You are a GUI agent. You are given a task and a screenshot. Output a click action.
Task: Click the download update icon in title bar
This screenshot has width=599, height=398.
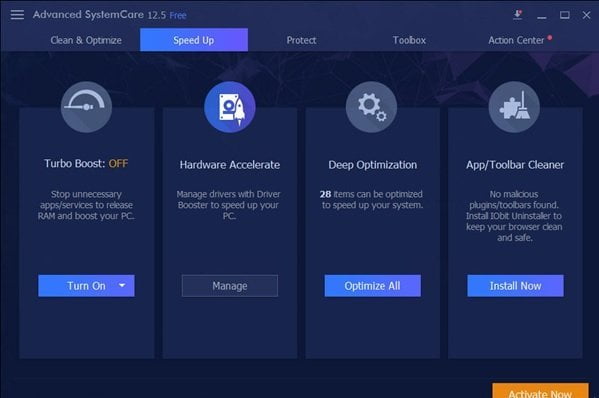[x=518, y=15]
